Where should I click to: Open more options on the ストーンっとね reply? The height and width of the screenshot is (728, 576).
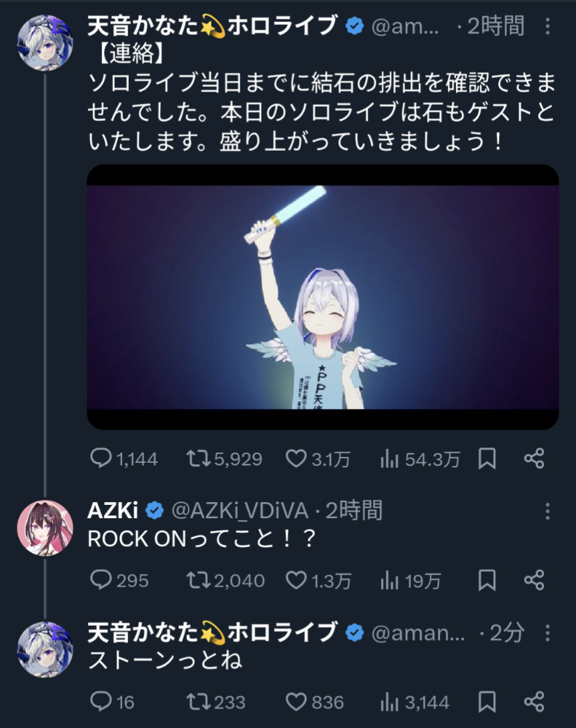(x=548, y=632)
